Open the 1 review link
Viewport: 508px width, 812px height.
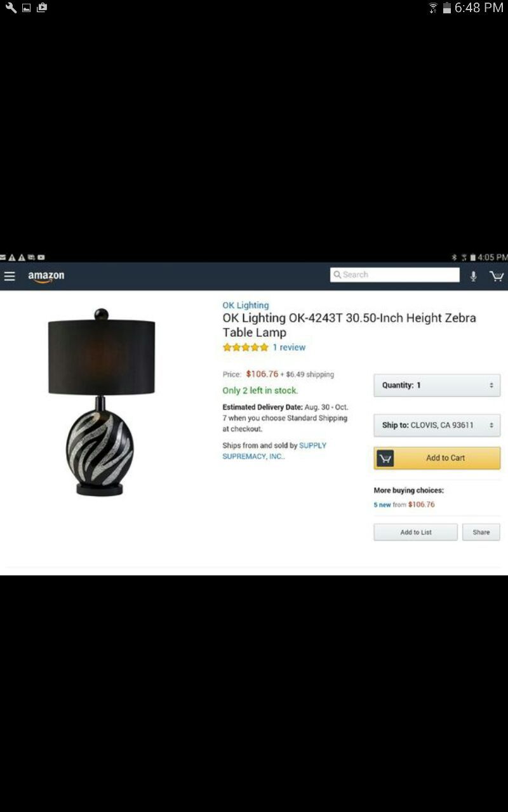(289, 347)
